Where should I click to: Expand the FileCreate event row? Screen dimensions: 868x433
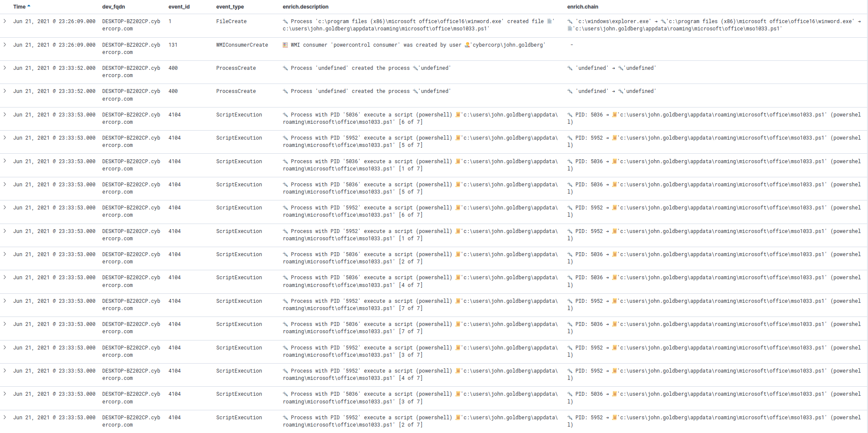[x=5, y=21]
